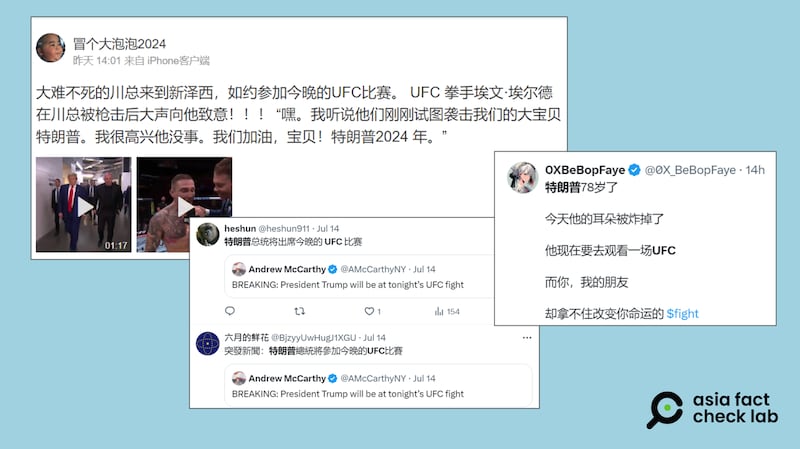The height and width of the screenshot is (449, 800).
Task: Click the $fight cashtag link
Action: pos(682,313)
